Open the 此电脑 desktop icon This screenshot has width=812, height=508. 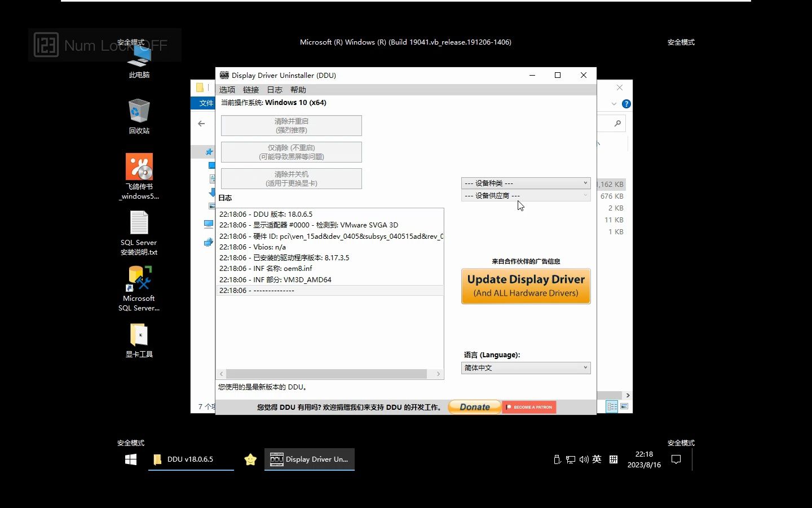(139, 61)
